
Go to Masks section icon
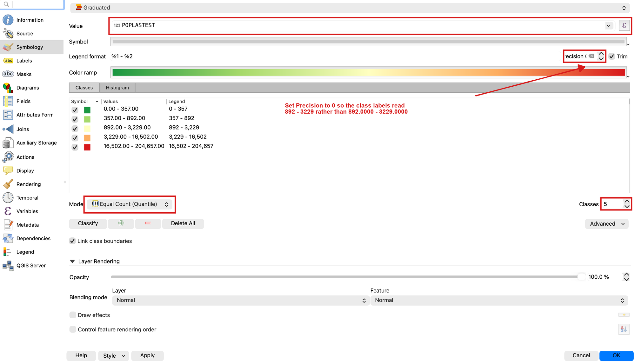pos(8,74)
